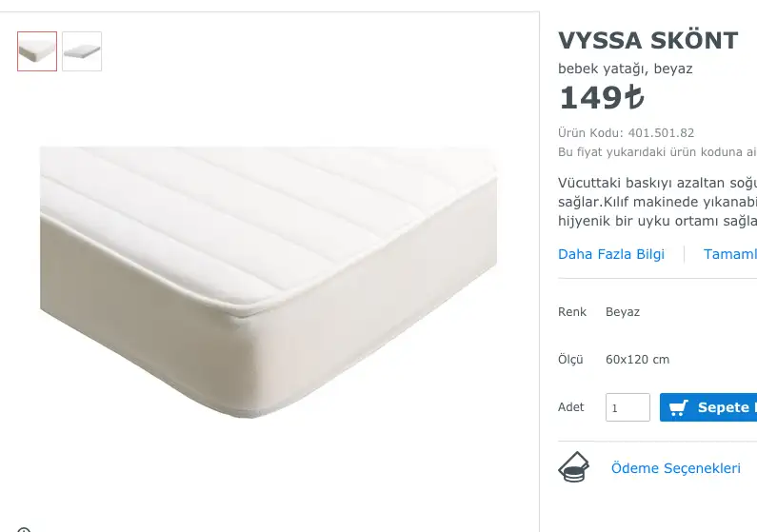Click the bebek yatağı, beyaz subtitle
757x532 pixels.
pos(626,69)
